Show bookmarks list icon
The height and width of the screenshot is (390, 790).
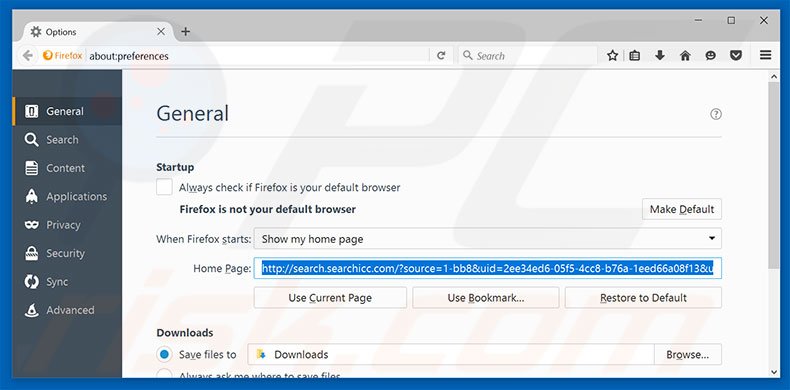[x=635, y=55]
